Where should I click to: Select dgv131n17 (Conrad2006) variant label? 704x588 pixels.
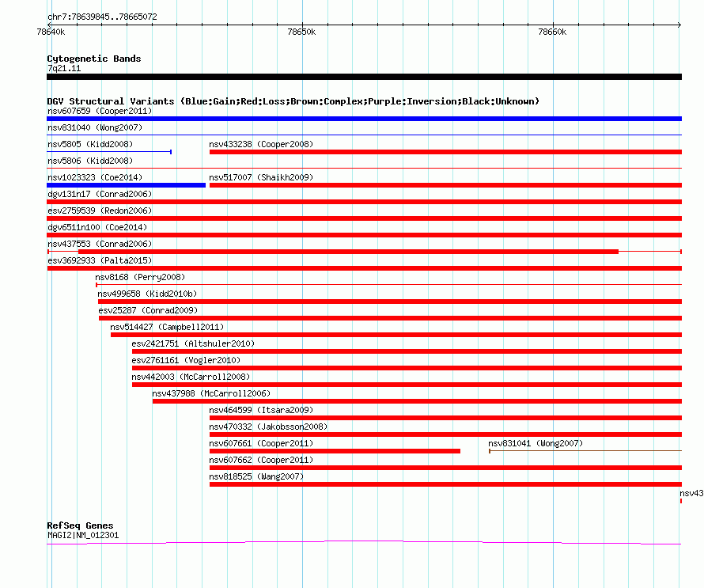pos(100,194)
